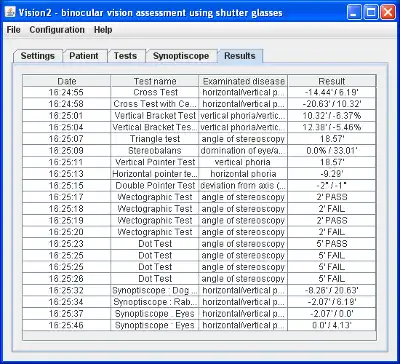Select the 16:25:26 date cell
The image size is (400, 364).
67,279
